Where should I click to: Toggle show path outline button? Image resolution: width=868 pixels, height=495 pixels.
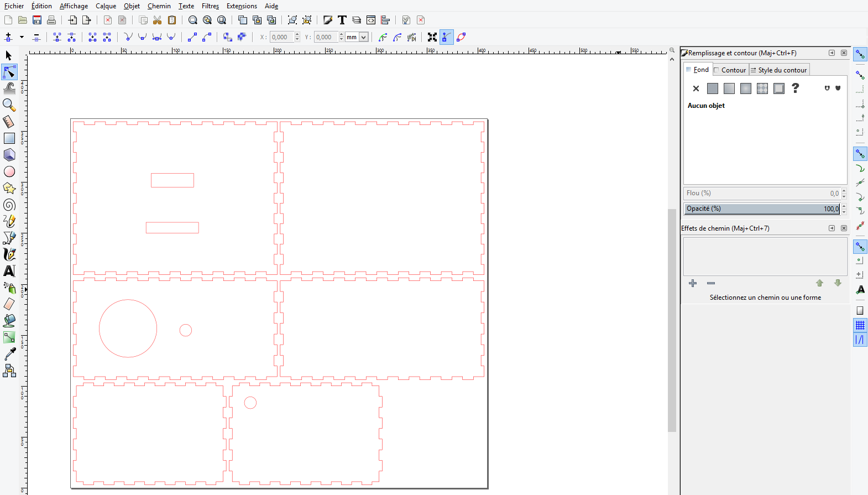coord(461,37)
